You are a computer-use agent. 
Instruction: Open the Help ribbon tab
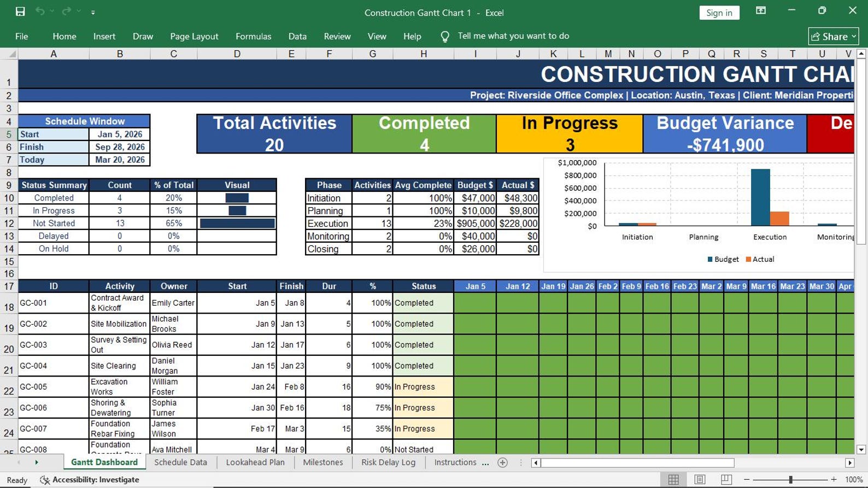click(412, 36)
